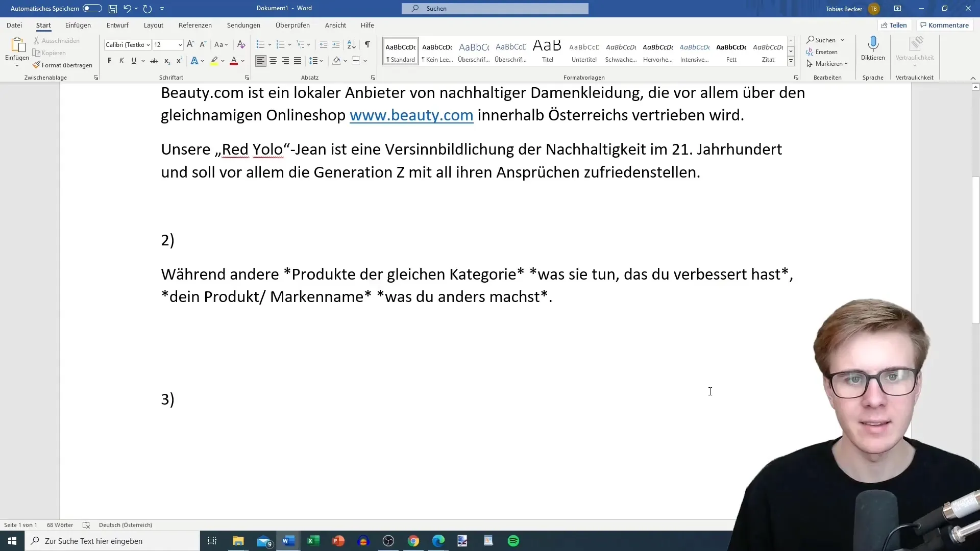Viewport: 980px width, 551px height.
Task: Cut selection with Ausschneiden
Action: [56, 40]
